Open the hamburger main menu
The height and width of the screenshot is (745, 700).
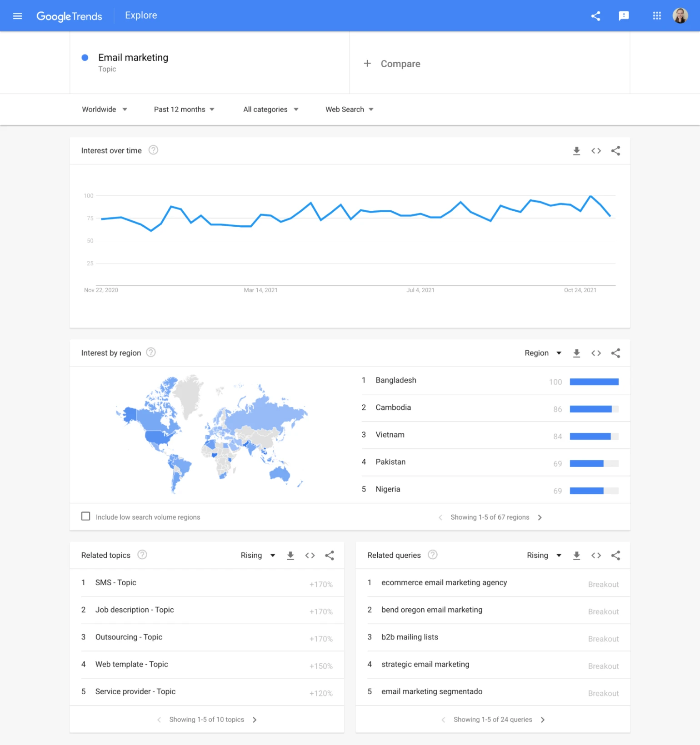point(17,16)
